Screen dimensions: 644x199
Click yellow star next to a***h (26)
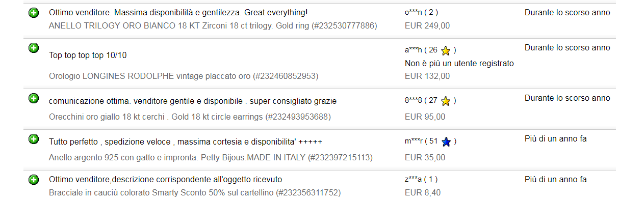[446, 50]
